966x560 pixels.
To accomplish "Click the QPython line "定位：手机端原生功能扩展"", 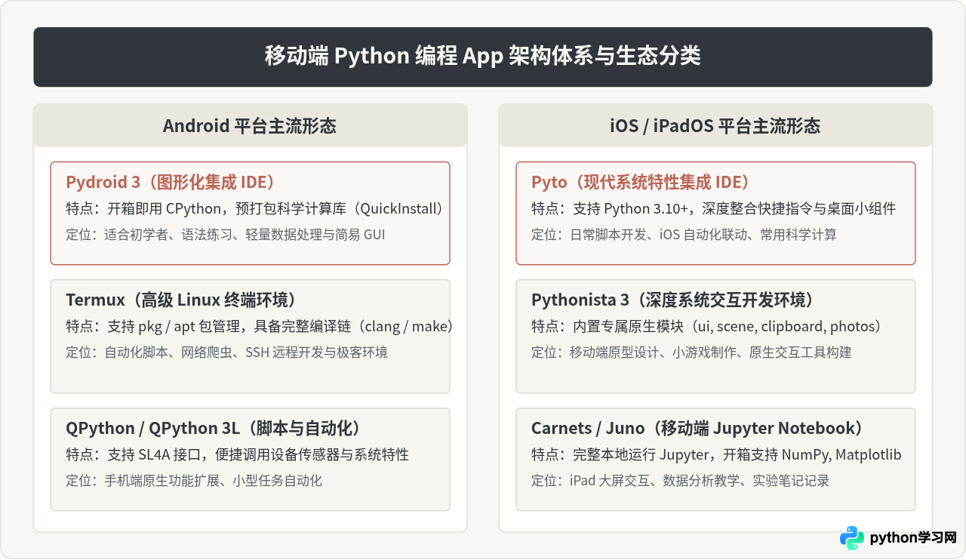I will (x=142, y=480).
